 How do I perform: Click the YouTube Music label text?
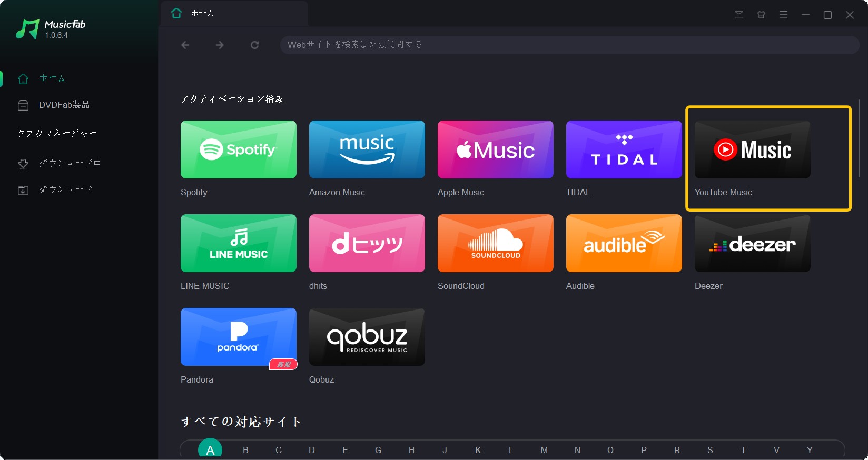(x=723, y=193)
